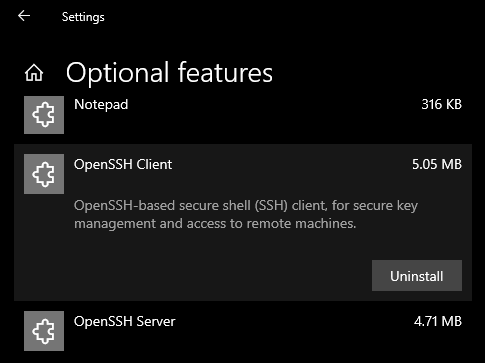
Task: Uninstall the OpenSSH Client feature
Action: (417, 276)
